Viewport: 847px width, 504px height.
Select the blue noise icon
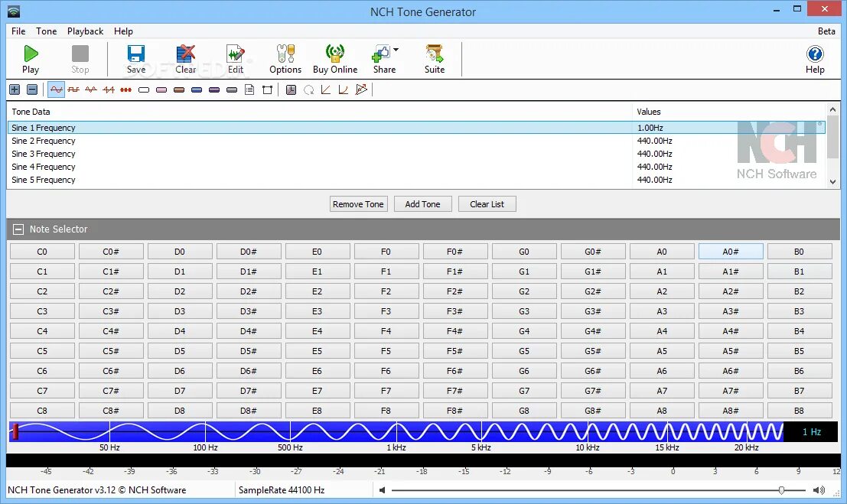tap(197, 89)
